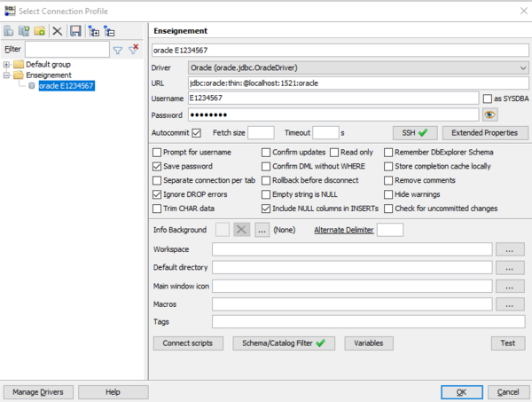This screenshot has width=532, height=402.
Task: Show password eye icon
Action: (489, 114)
